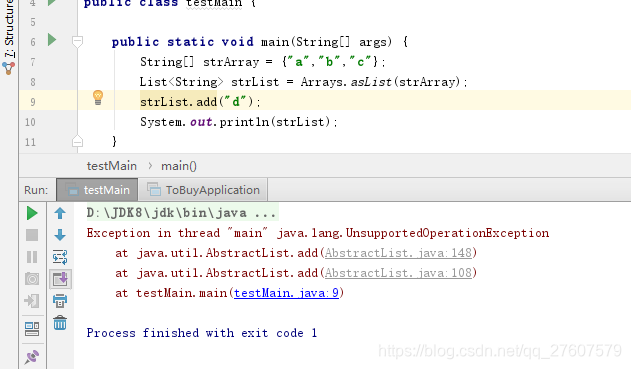Run main method from line 6 gutter
This screenshot has width=631, height=369.
click(x=52, y=40)
